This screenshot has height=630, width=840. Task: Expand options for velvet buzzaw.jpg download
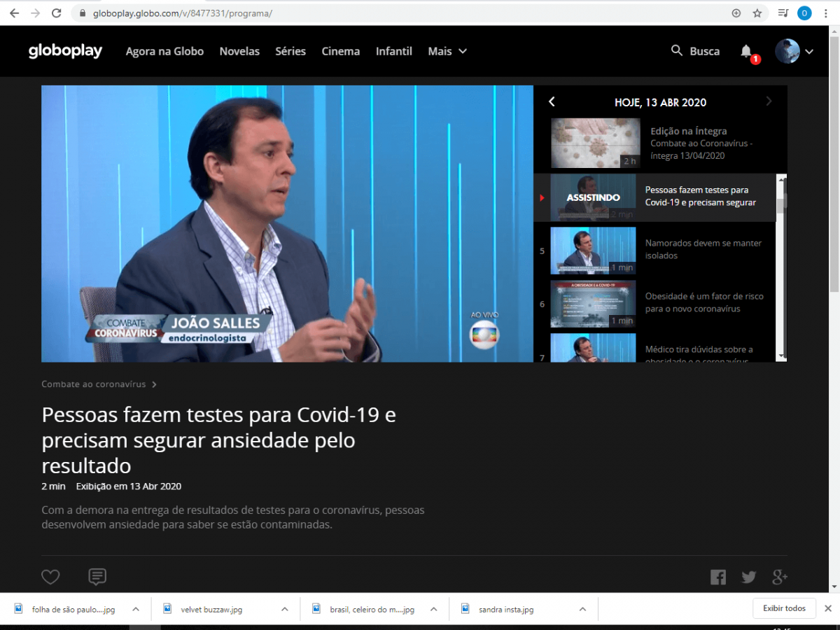(x=285, y=609)
